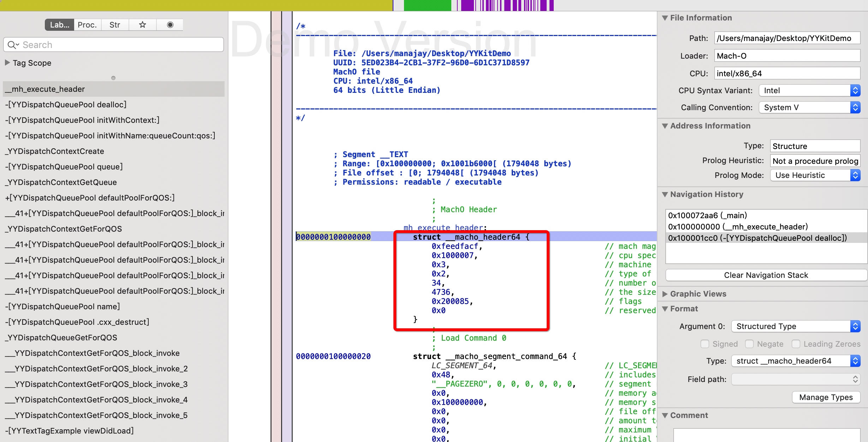This screenshot has width=868, height=442.
Task: Switch to the Str tab
Action: tap(115, 25)
